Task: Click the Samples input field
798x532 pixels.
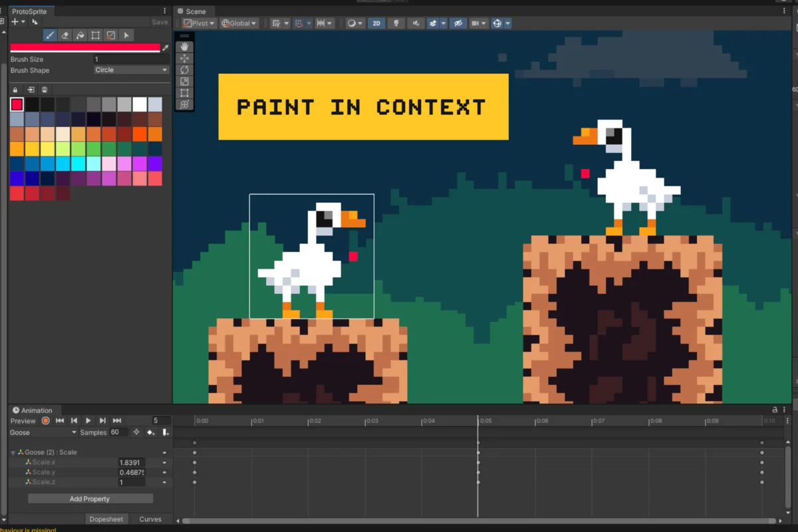Action: (119, 432)
